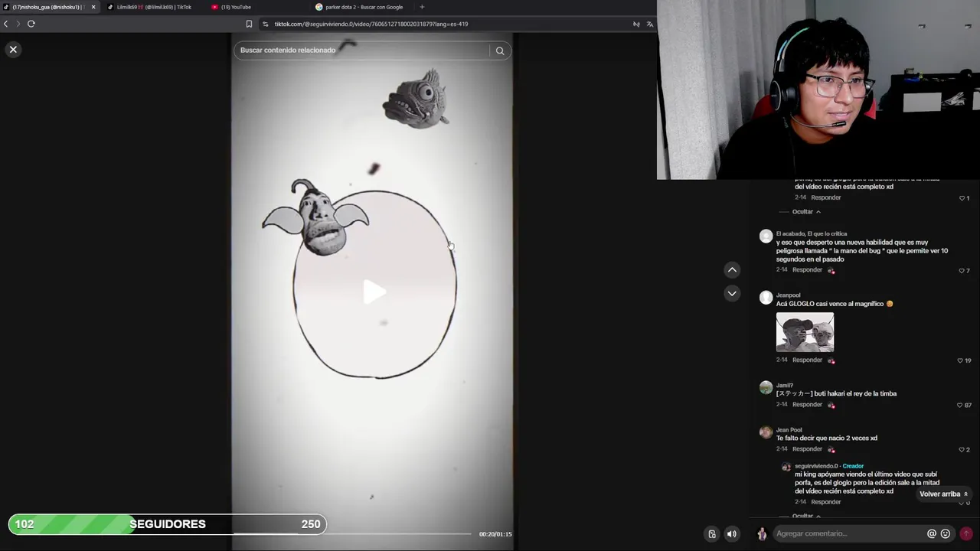Image resolution: width=980 pixels, height=551 pixels.
Task: Reply to seguirviviendo.0 creator comment below Jean Pool
Action: point(825,502)
